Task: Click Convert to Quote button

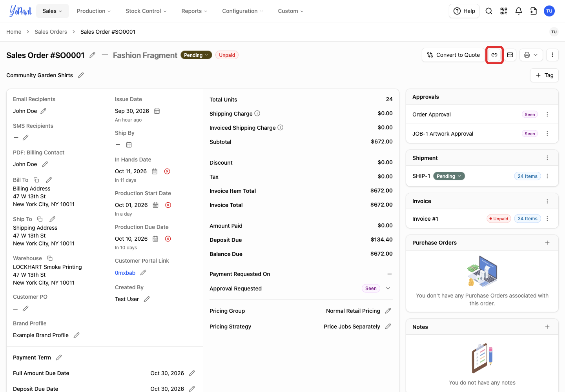Action: click(x=453, y=55)
